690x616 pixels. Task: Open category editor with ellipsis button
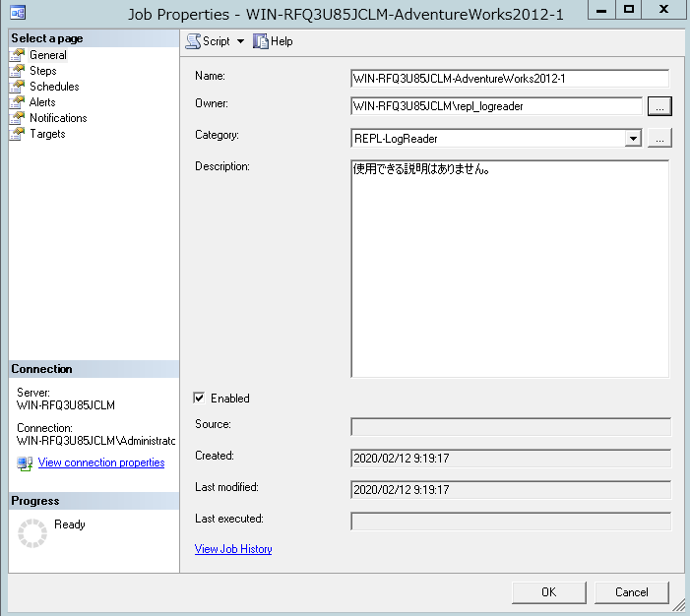pos(659,138)
